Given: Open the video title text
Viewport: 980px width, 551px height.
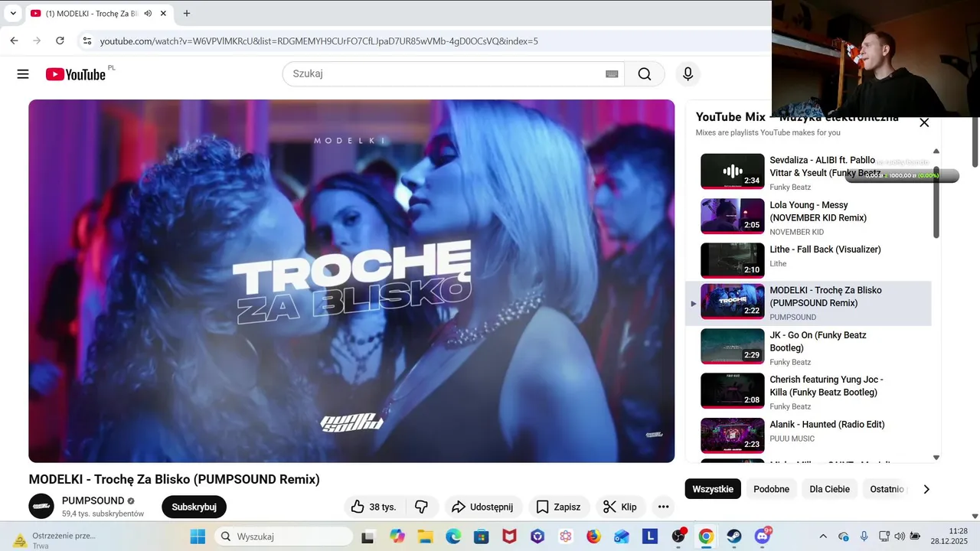Looking at the screenshot, I should [174, 479].
